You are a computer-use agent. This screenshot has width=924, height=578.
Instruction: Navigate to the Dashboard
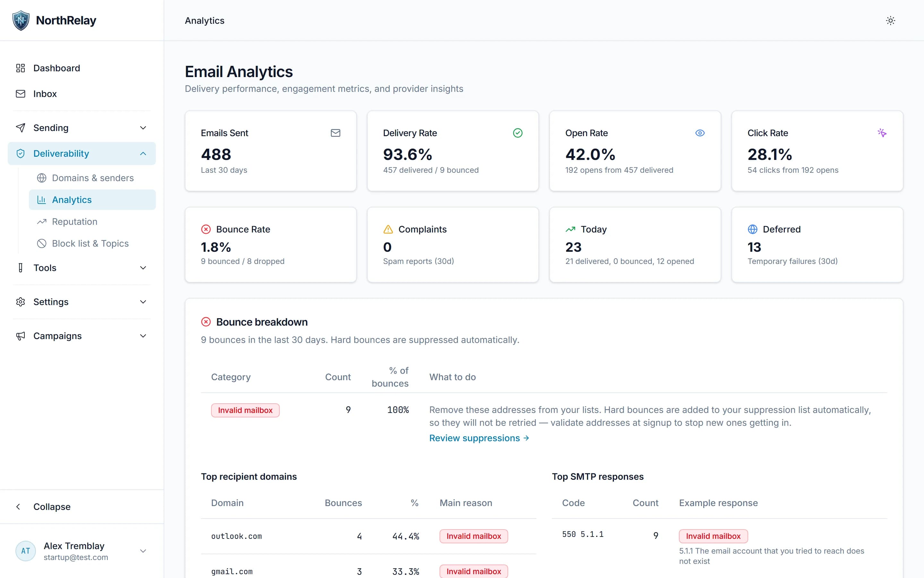point(82,68)
